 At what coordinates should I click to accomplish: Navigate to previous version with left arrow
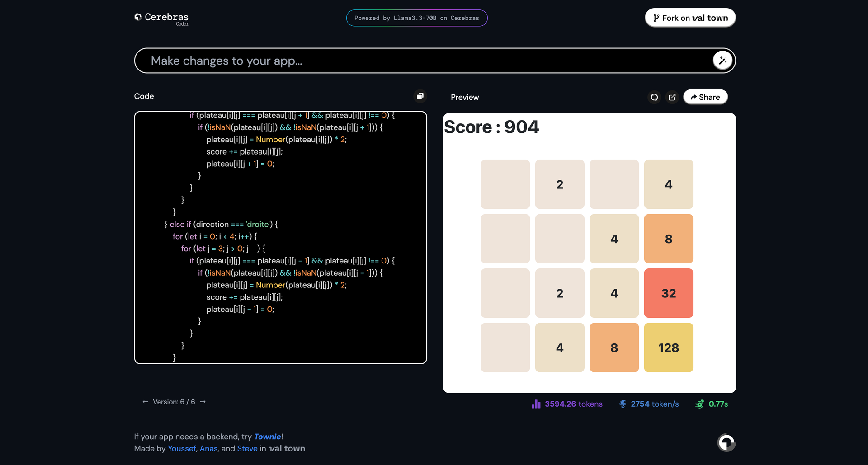point(145,401)
